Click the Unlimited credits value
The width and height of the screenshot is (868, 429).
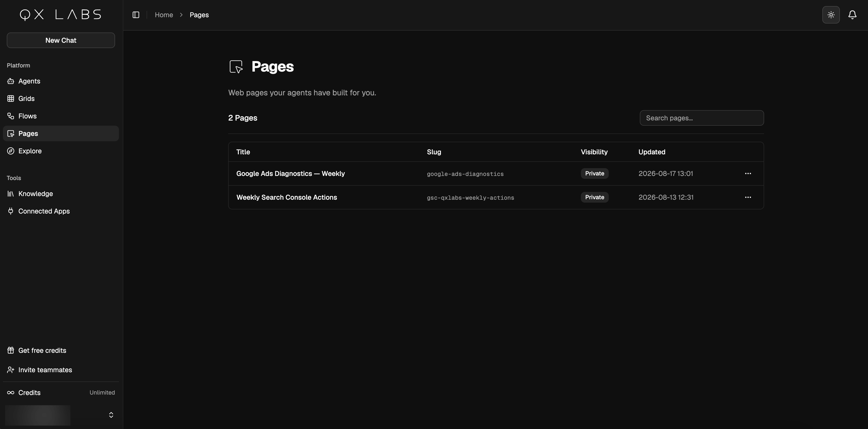(x=102, y=393)
